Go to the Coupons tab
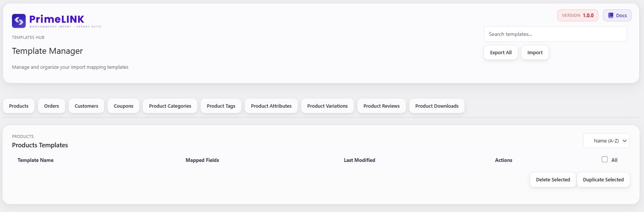Screen dimensions: 644x212 point(123,106)
